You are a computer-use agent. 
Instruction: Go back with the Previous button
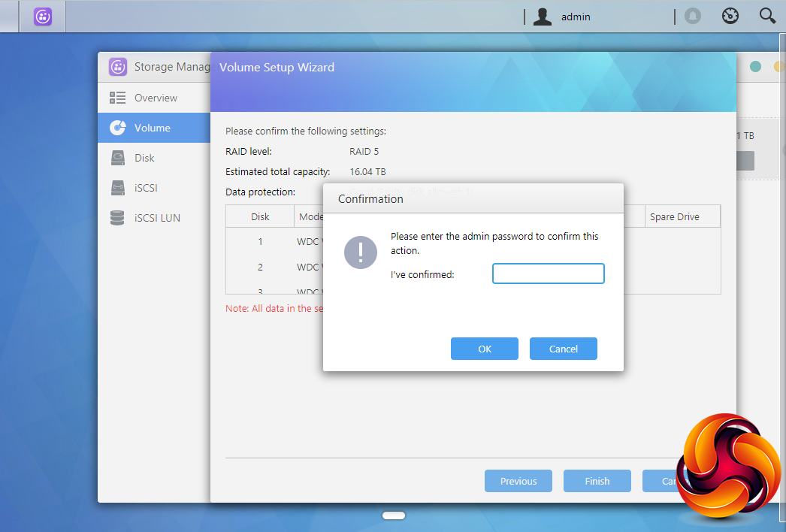518,481
